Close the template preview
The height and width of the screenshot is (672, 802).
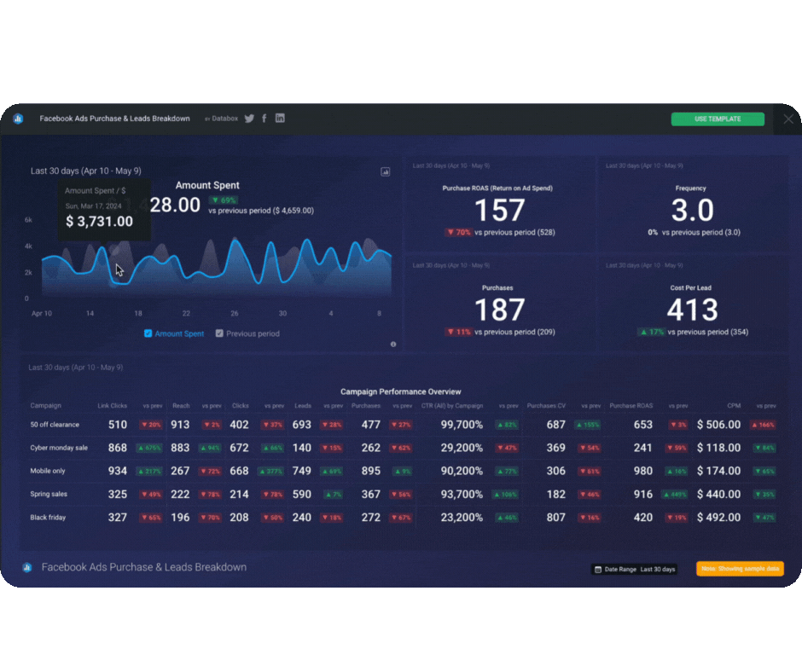point(788,119)
